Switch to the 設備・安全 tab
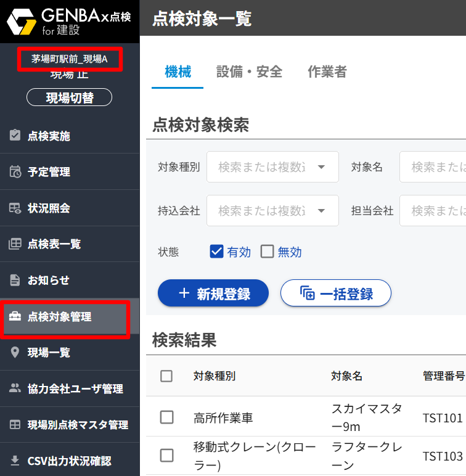This screenshot has height=476, width=466. pos(249,72)
